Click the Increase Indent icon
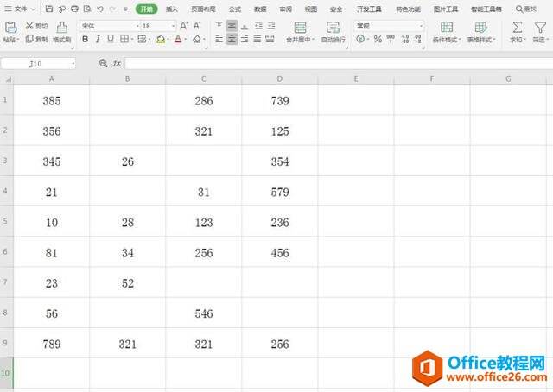The width and height of the screenshot is (553, 392). 271,25
